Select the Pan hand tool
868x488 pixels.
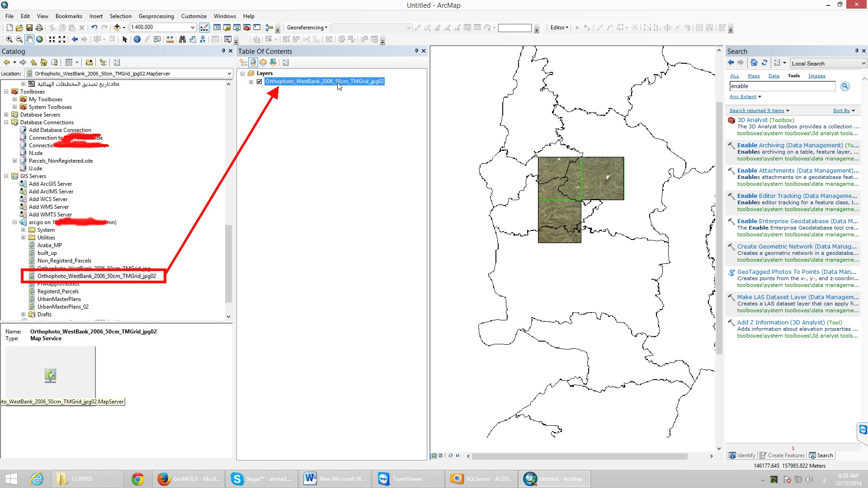29,39
